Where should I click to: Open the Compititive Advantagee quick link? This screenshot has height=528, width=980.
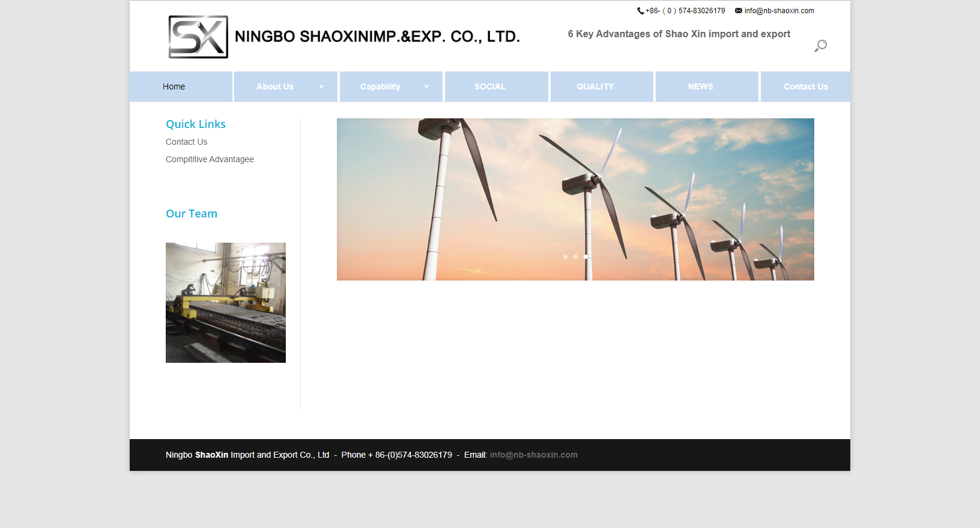210,159
